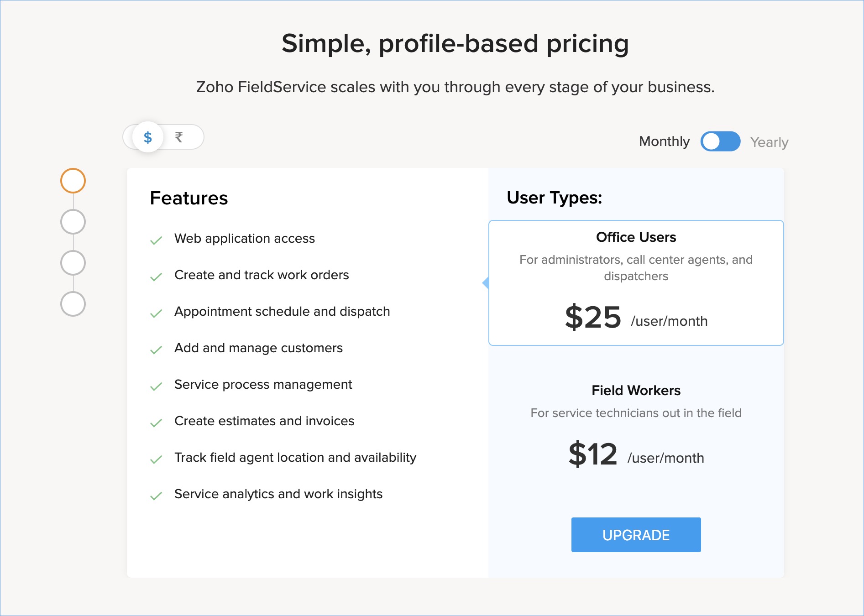Click the Monthly billing label
This screenshot has height=616, width=864.
coord(664,141)
